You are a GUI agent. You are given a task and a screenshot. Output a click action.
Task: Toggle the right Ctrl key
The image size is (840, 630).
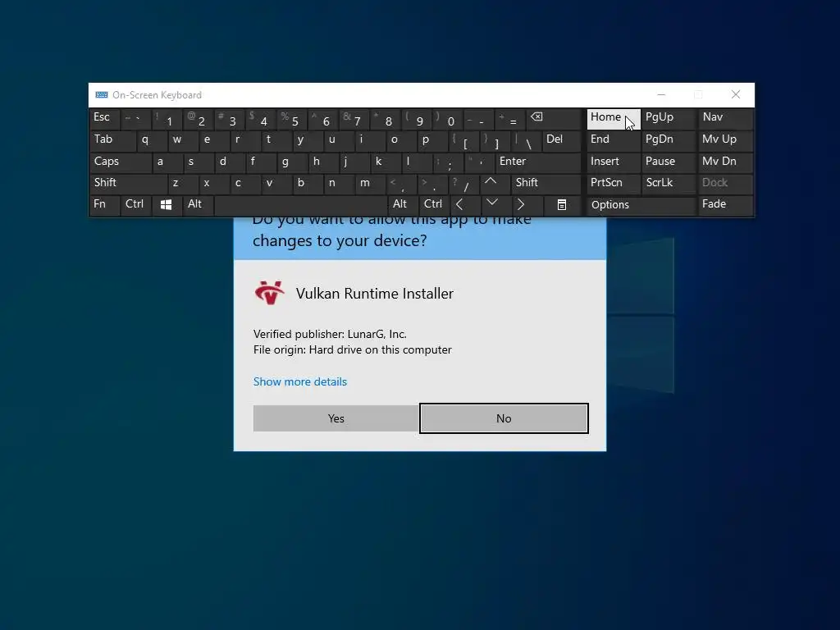tap(434, 204)
